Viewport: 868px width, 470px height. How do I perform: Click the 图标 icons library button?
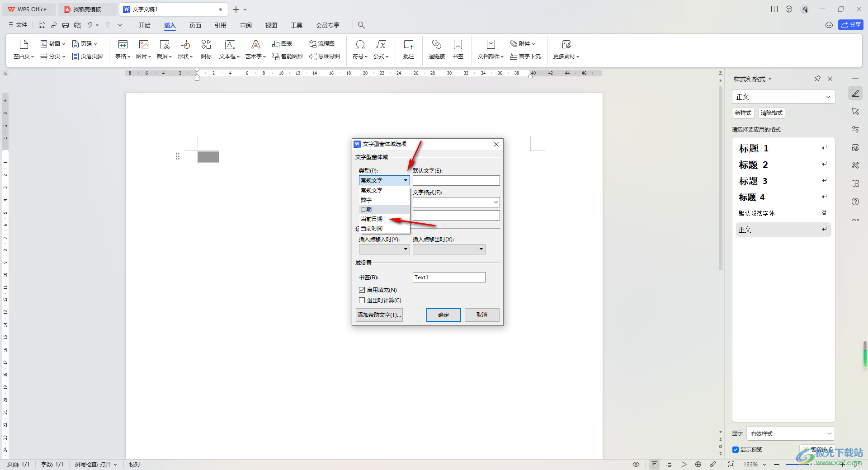coord(206,49)
